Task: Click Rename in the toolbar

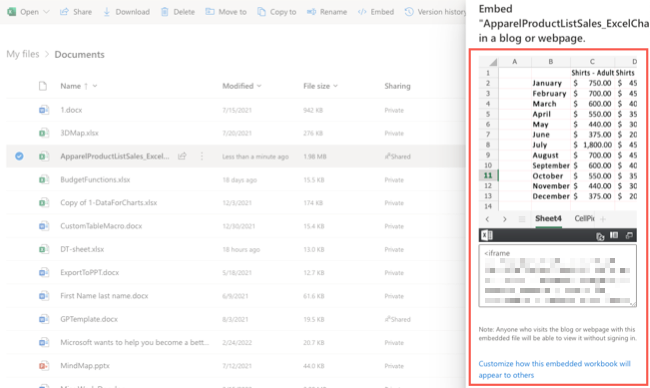Action: click(327, 12)
